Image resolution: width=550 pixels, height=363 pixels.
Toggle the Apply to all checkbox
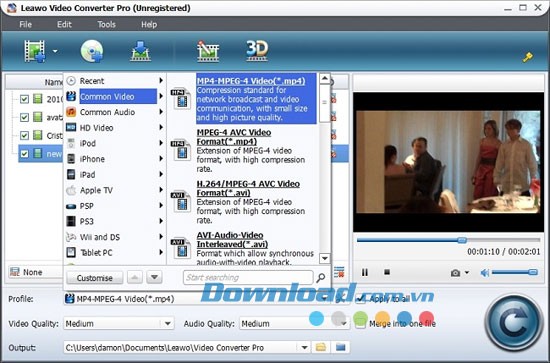pyautogui.click(x=360, y=299)
